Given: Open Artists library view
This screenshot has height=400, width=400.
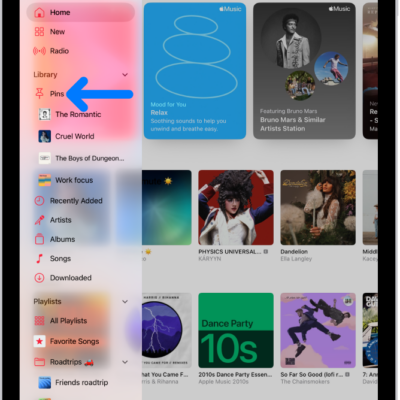Looking at the screenshot, I should click(x=61, y=220).
